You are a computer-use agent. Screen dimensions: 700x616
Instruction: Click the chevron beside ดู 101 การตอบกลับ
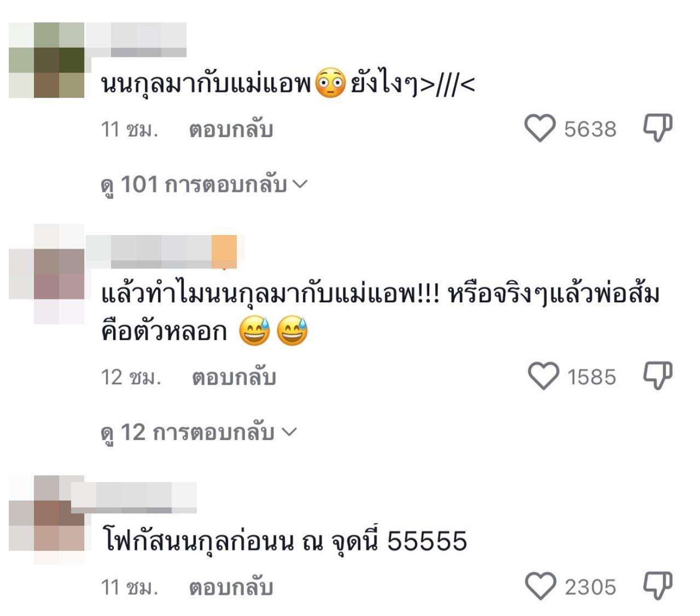pyautogui.click(x=300, y=185)
